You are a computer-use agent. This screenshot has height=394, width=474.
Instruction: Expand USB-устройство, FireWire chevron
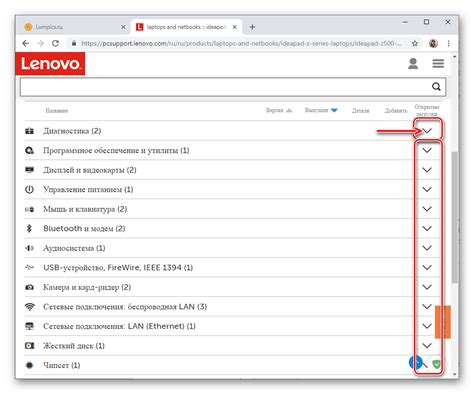427,267
